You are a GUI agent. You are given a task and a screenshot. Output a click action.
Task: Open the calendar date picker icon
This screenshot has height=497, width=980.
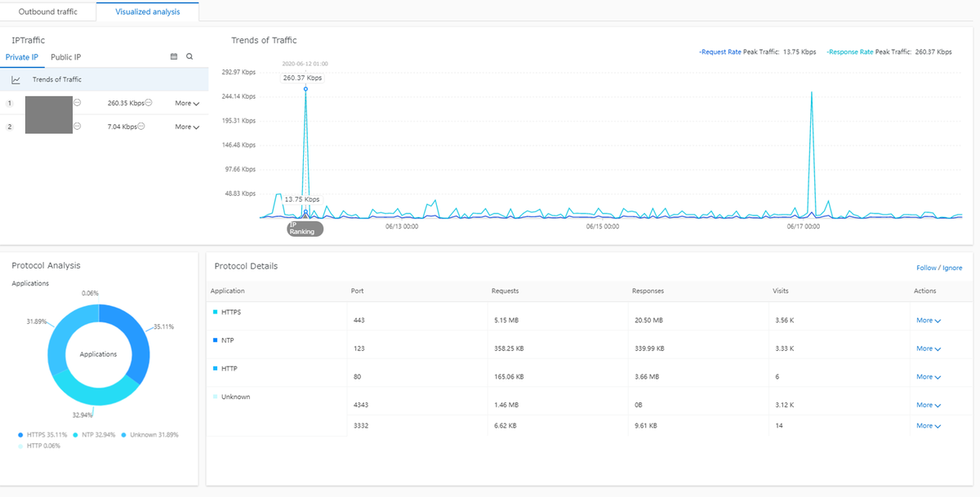tap(173, 57)
